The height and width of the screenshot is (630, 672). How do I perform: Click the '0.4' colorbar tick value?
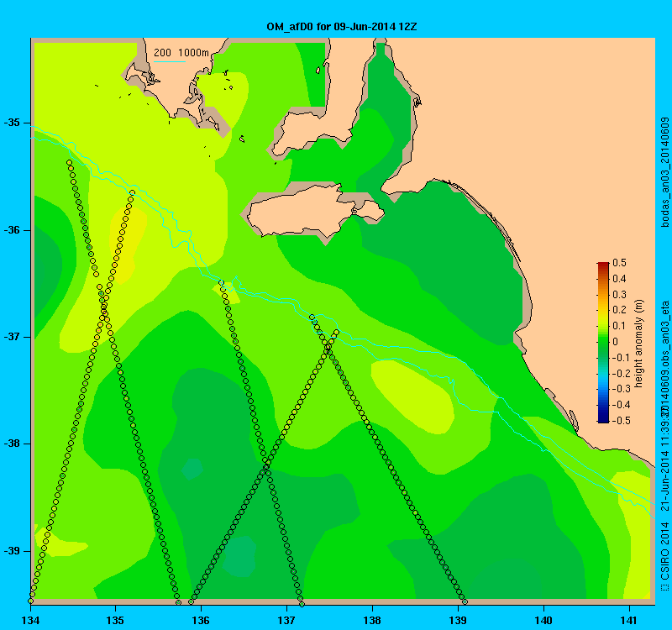pyautogui.click(x=619, y=279)
